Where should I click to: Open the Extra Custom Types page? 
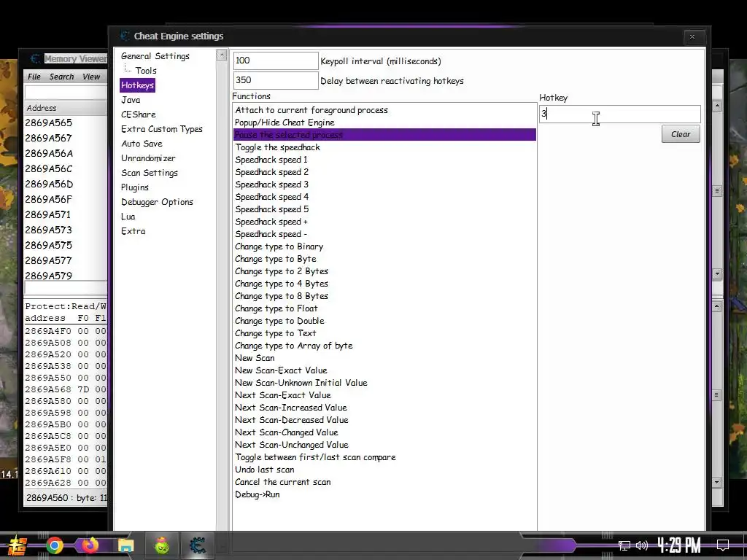point(161,129)
